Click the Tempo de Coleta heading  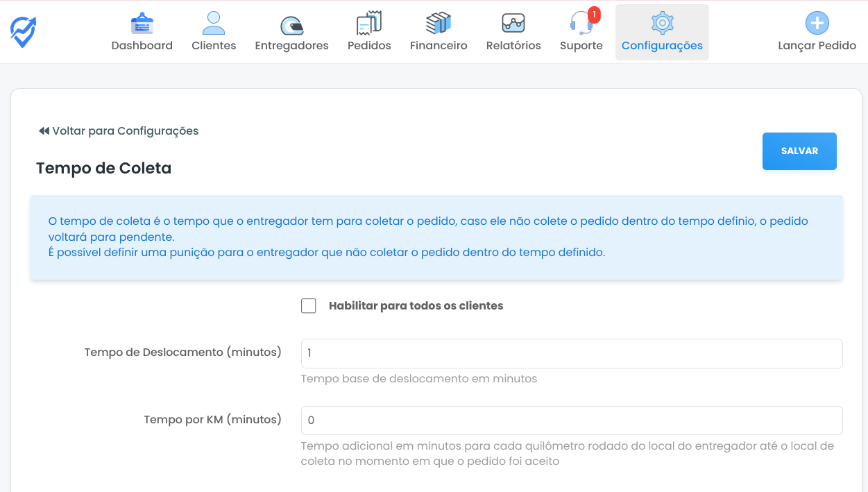(103, 168)
